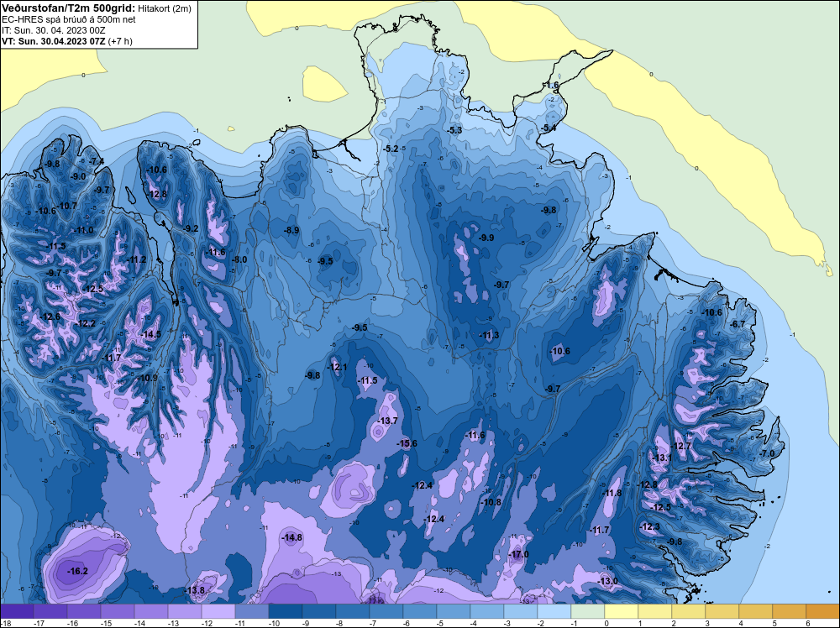Click the -5.4 temperature label
Screen dimensions: 840x628
tap(549, 128)
